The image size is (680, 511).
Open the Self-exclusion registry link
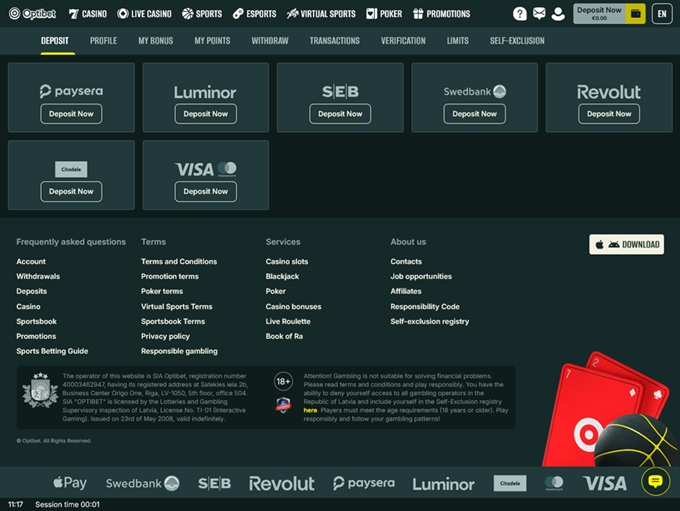[x=429, y=321]
